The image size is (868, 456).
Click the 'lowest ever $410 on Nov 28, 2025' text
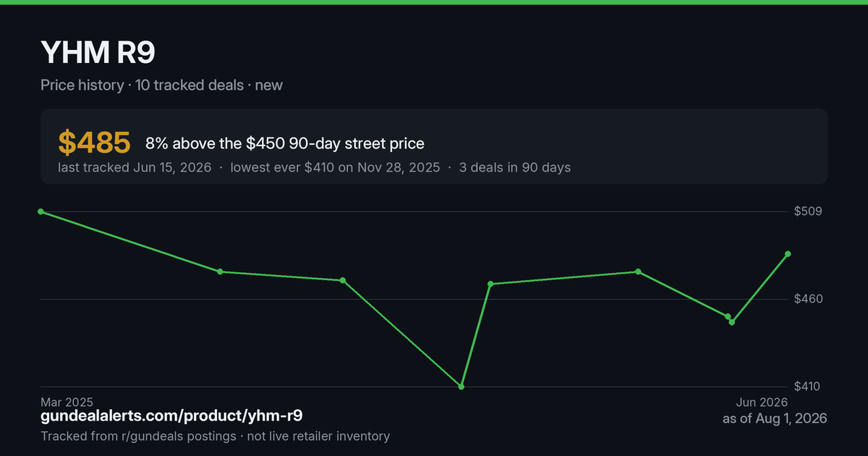(x=335, y=167)
